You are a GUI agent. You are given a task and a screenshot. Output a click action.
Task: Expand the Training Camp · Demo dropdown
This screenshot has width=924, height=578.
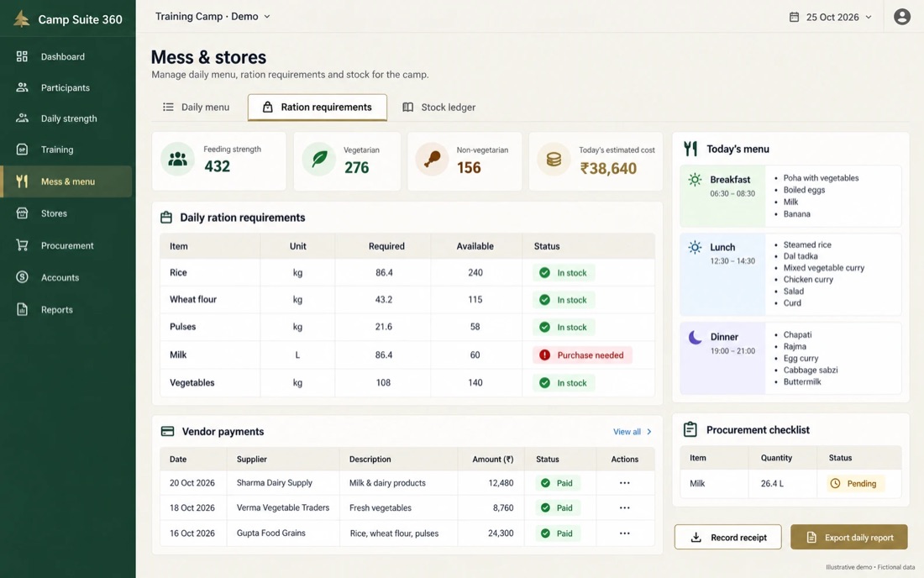point(213,17)
